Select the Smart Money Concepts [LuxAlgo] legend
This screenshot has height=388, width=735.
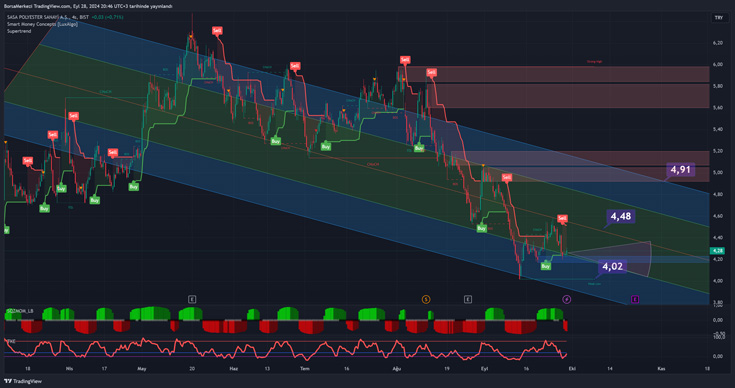point(42,24)
